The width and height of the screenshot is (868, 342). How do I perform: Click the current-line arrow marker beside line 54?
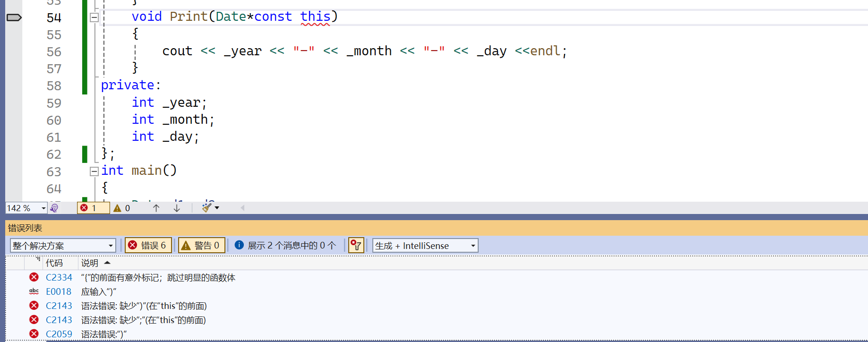[14, 17]
